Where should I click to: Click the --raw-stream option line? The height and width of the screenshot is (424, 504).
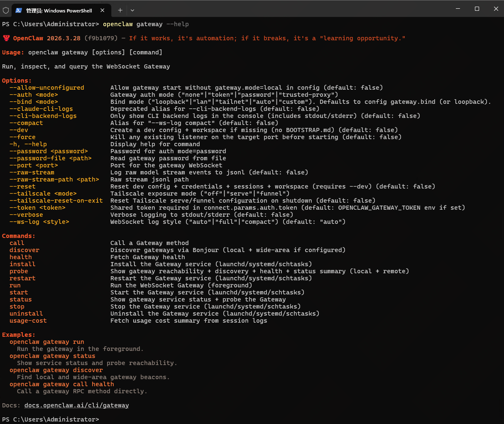32,172
